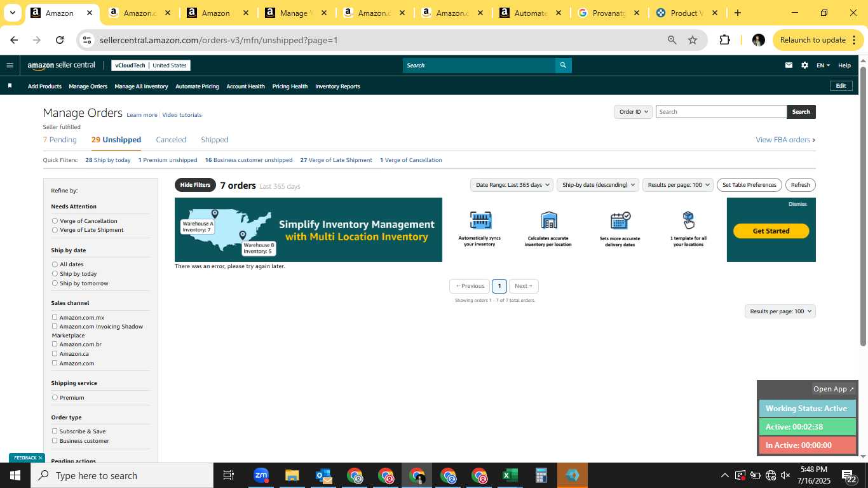Select Verge of Cancellation radio filter

click(x=55, y=221)
